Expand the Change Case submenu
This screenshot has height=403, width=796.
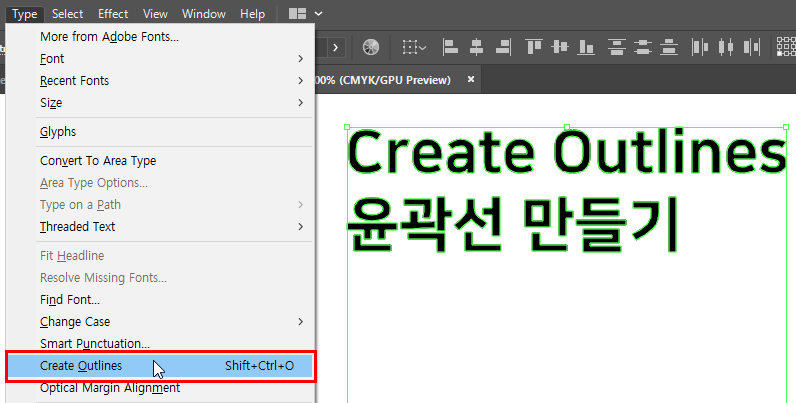170,322
